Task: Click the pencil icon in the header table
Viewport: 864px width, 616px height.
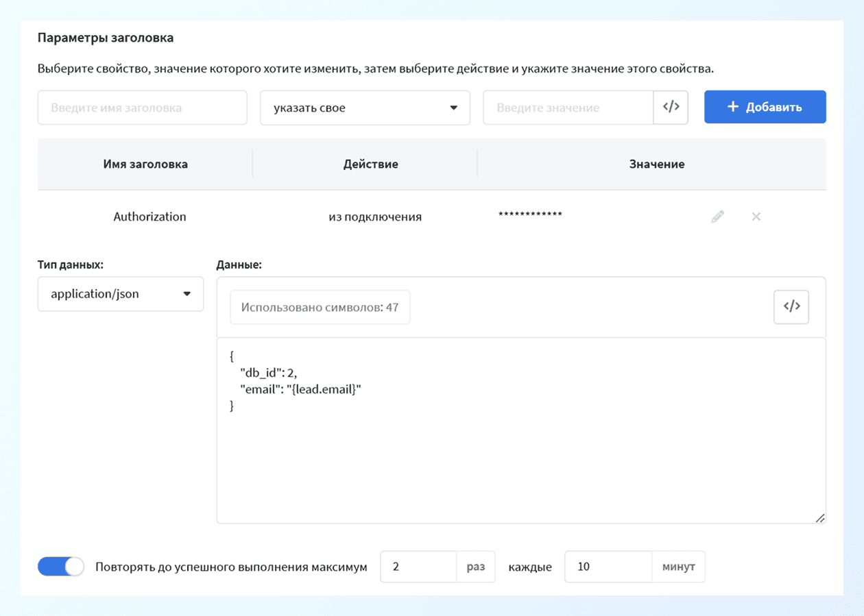Action: [717, 216]
